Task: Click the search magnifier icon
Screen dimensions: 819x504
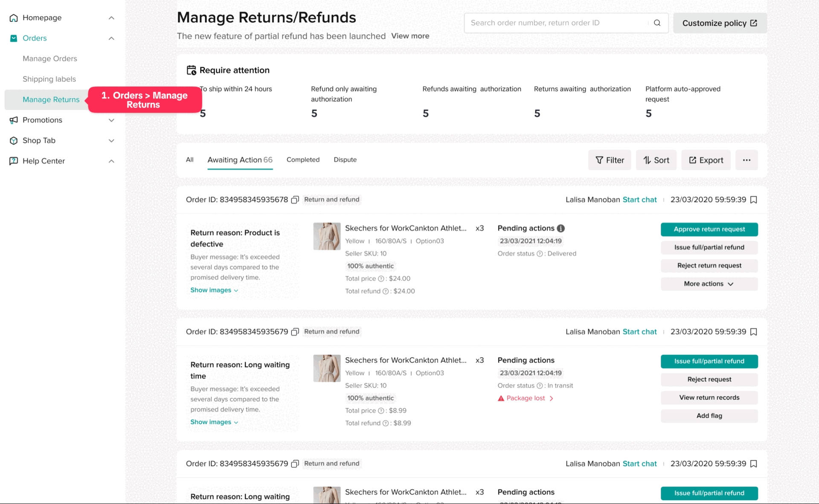Action: [657, 23]
